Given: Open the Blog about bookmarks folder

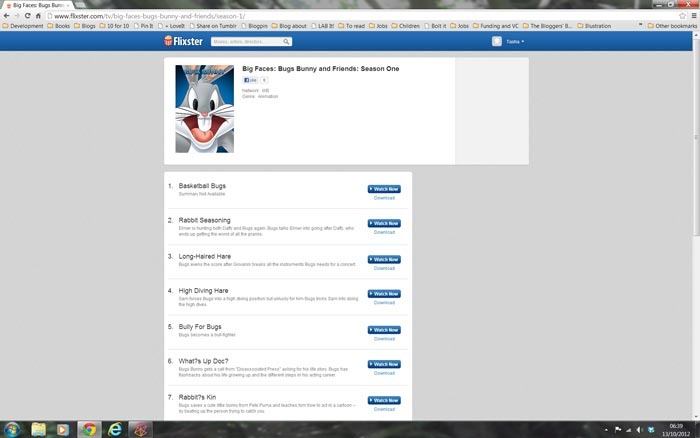Looking at the screenshot, I should [x=289, y=26].
